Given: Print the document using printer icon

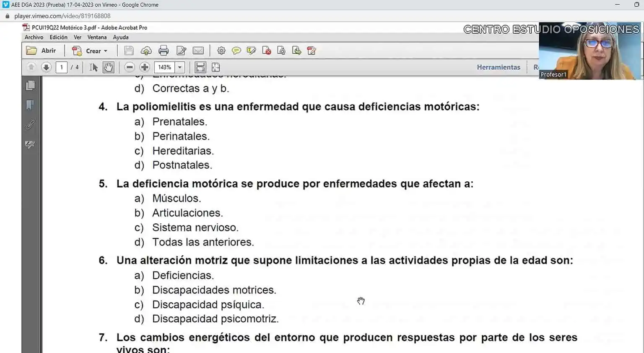Looking at the screenshot, I should click(x=164, y=51).
